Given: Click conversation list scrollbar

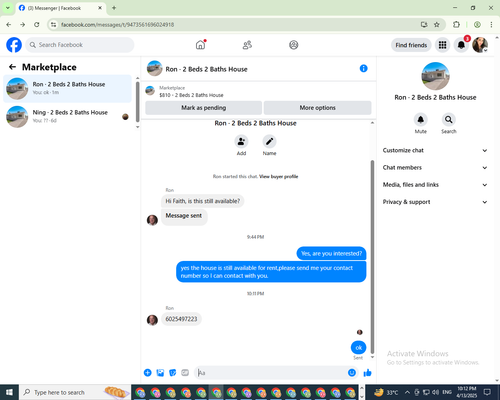Looking at the screenshot, I should 137,102.
